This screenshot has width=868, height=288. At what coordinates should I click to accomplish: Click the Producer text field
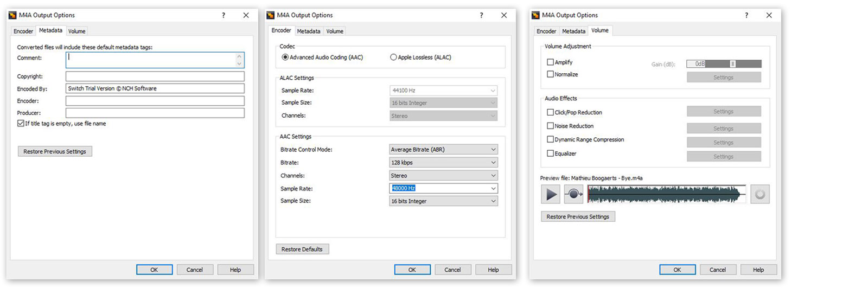[155, 113]
